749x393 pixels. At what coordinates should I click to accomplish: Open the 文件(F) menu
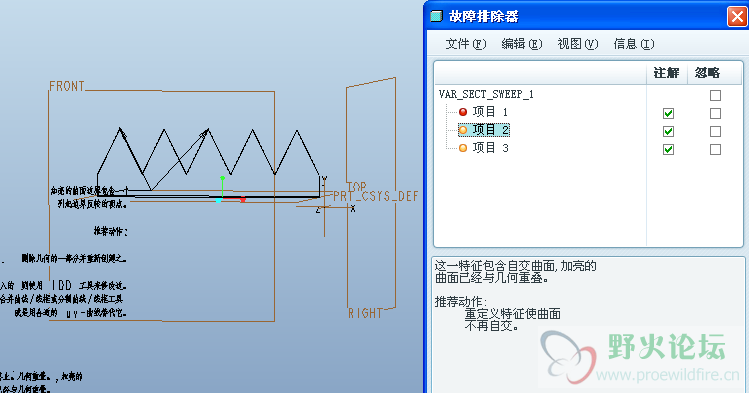466,44
